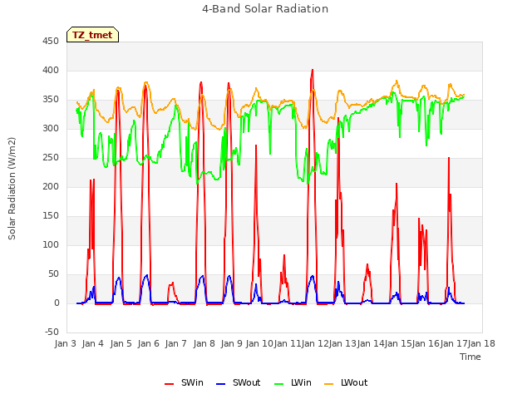532x399 pixels.
Task: Toggle the LWout legend entry
Action: [x=346, y=382]
